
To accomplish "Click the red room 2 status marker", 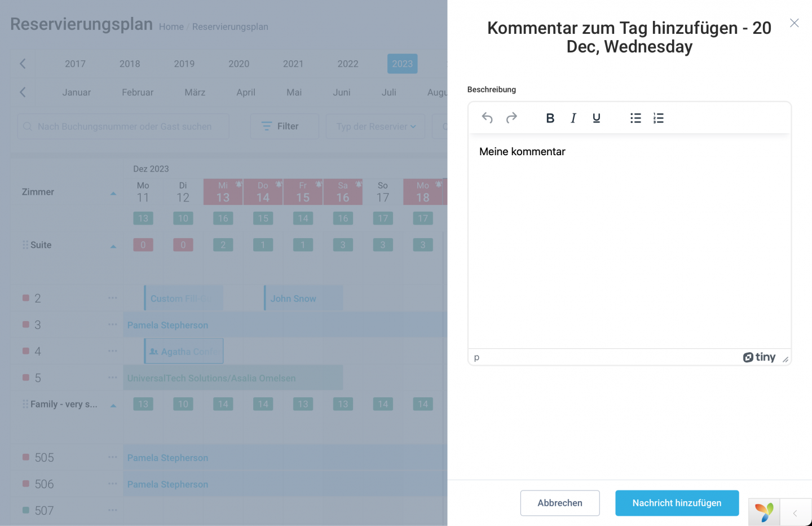I will point(26,297).
